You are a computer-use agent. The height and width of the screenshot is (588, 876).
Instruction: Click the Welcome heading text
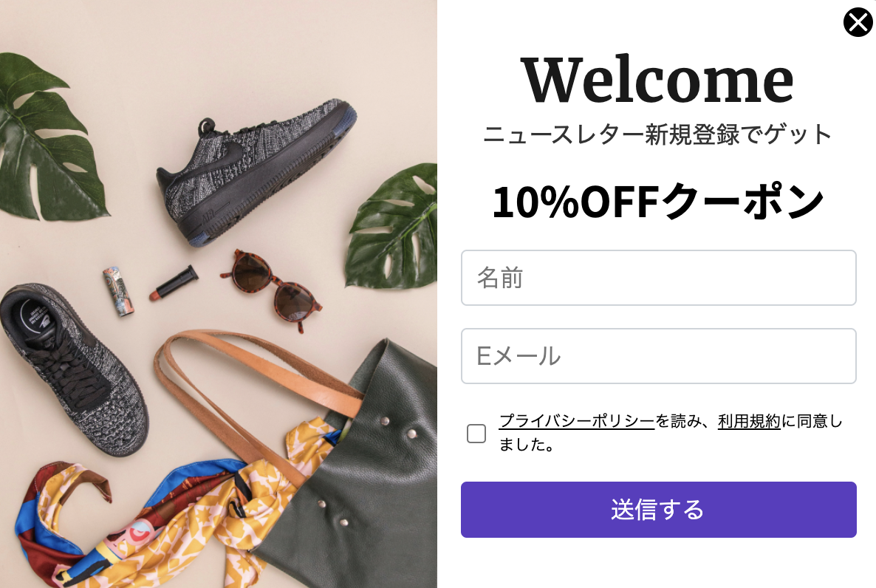pyautogui.click(x=657, y=80)
